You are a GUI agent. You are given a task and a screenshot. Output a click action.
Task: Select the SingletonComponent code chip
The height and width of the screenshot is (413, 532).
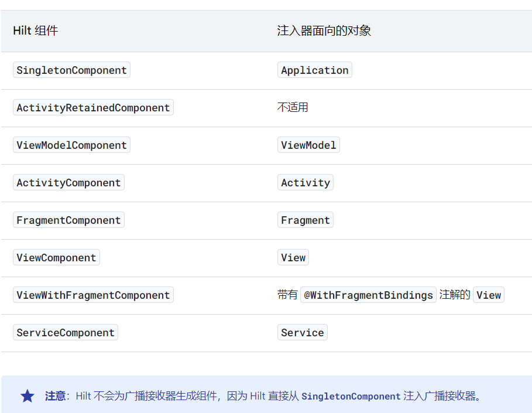[71, 70]
